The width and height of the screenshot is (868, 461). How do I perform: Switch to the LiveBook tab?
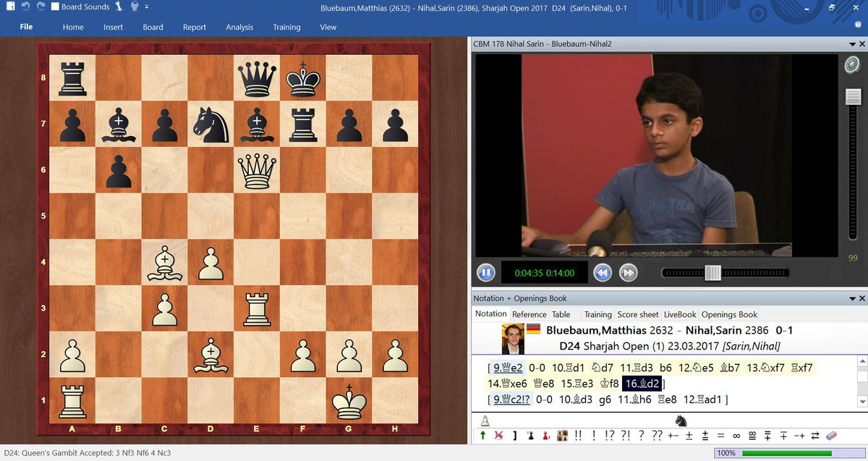pos(680,314)
